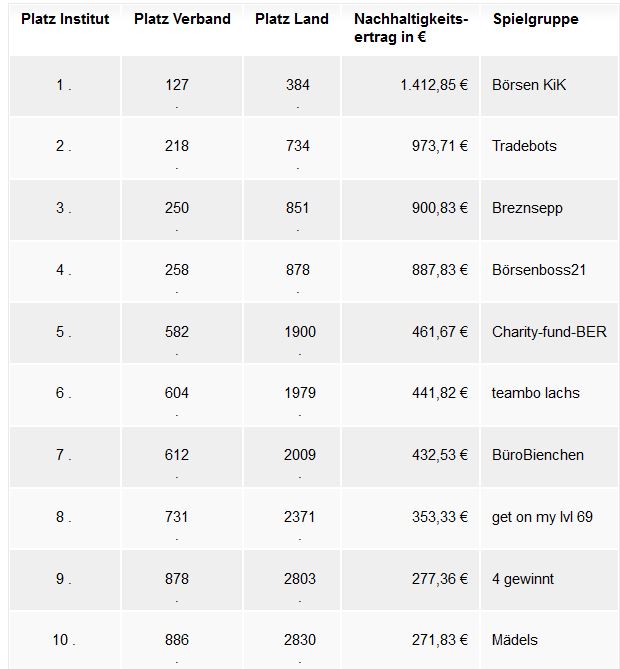Click the Platz Verband column header

click(182, 19)
